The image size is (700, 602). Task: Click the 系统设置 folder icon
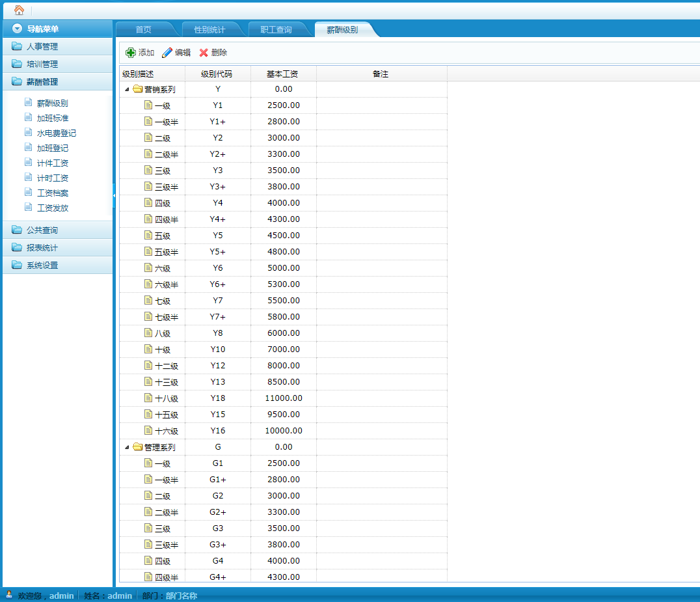pyautogui.click(x=17, y=265)
